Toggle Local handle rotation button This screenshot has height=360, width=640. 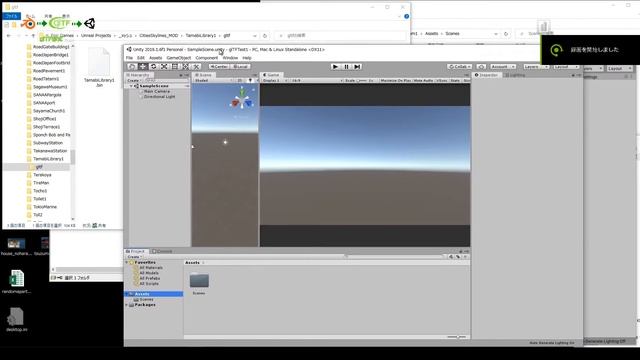240,67
